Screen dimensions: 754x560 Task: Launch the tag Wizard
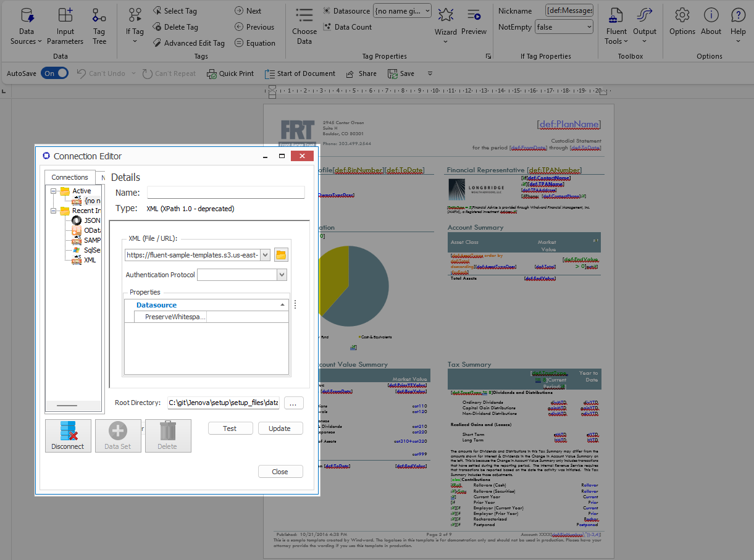[x=446, y=26]
